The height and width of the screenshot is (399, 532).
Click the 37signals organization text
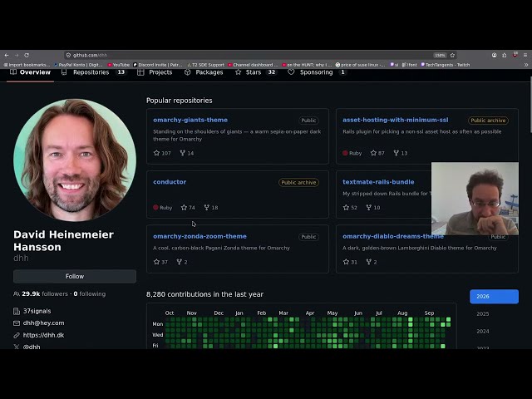(x=37, y=311)
